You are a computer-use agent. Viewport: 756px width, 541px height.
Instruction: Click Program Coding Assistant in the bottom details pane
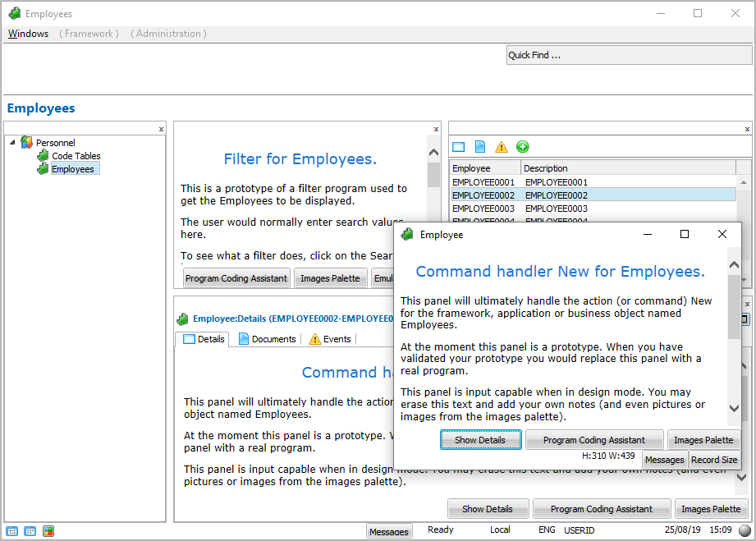coord(601,509)
